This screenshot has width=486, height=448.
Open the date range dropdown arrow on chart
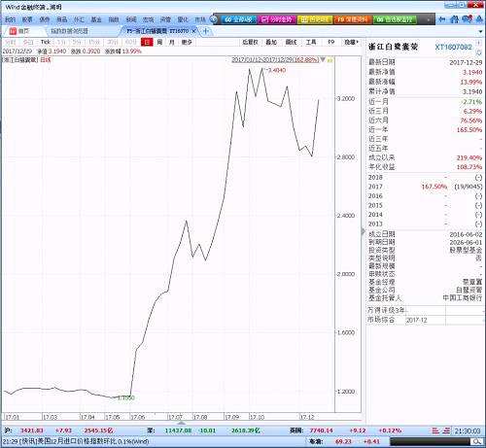click(x=323, y=60)
